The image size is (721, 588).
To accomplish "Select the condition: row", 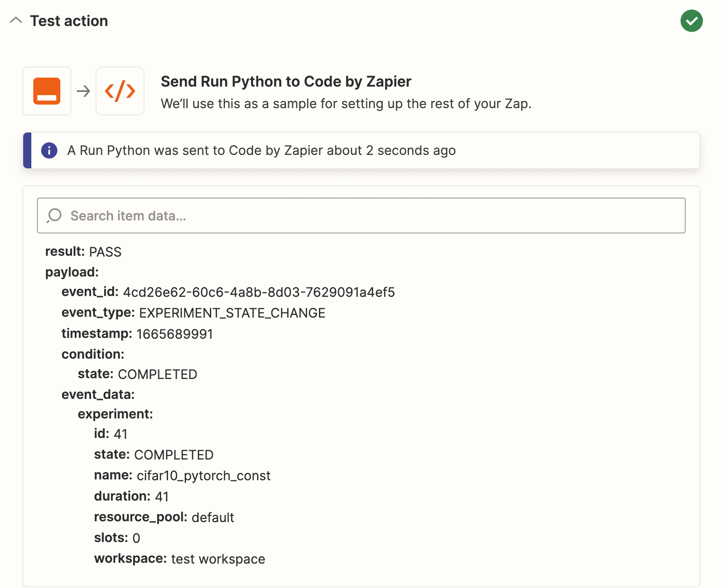I will [x=93, y=354].
